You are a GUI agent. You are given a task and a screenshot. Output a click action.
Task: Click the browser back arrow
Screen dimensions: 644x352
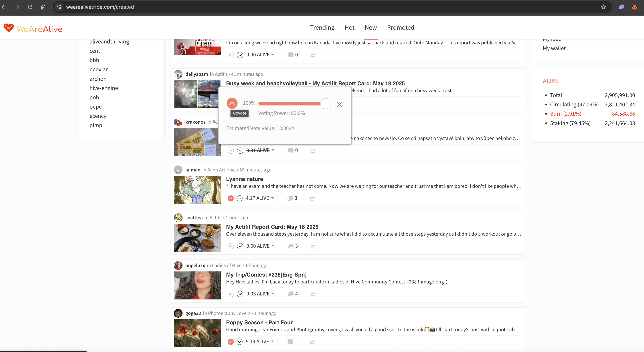point(4,7)
